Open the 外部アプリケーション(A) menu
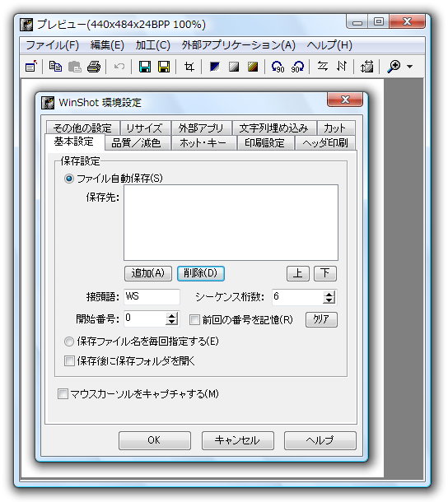448x502 pixels. 239,45
